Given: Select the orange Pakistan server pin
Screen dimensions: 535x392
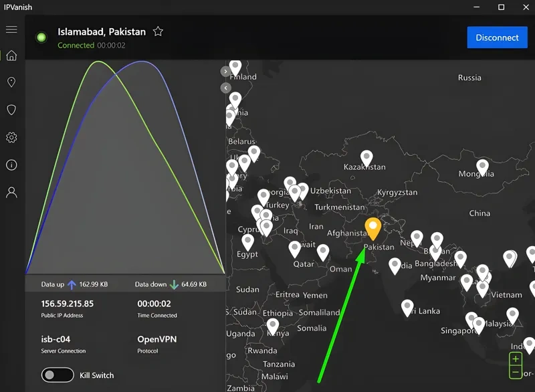Looking at the screenshot, I should click(x=372, y=228).
